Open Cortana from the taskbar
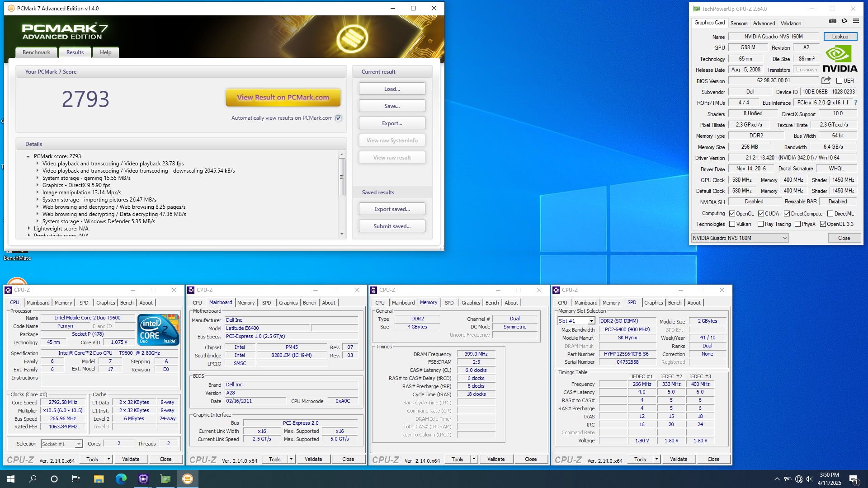The height and width of the screenshot is (488, 868). [x=54, y=479]
